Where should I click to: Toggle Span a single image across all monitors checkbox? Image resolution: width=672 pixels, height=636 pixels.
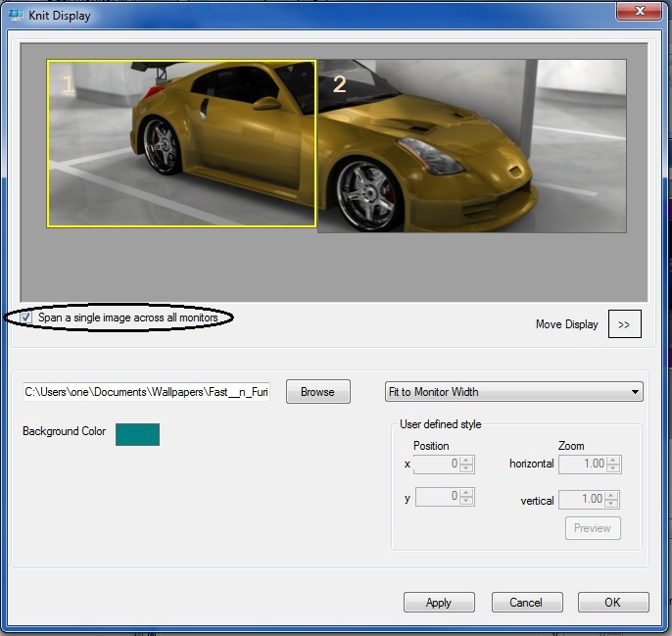pyautogui.click(x=26, y=318)
